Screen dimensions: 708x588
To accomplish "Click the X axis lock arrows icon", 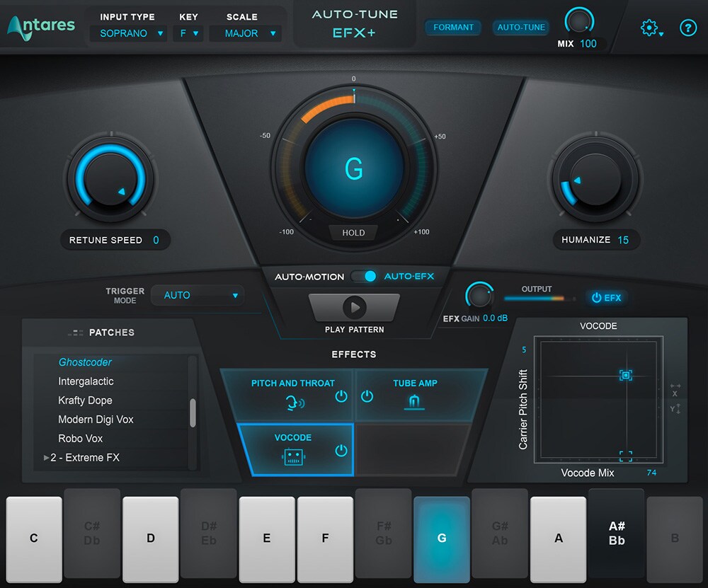I will coord(675,389).
